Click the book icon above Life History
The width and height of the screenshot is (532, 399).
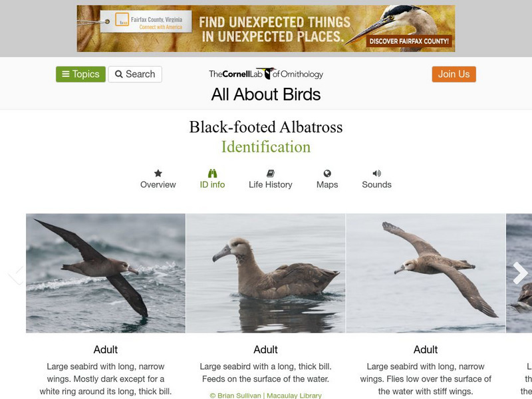pos(270,174)
